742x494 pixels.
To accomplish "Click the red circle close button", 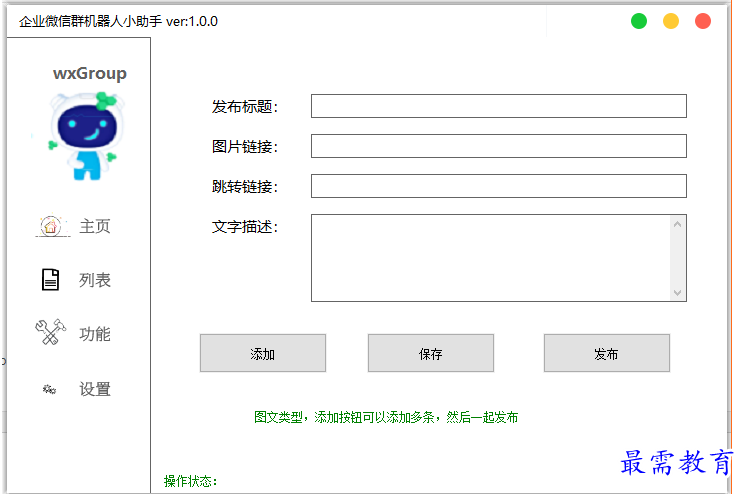I will click(703, 21).
